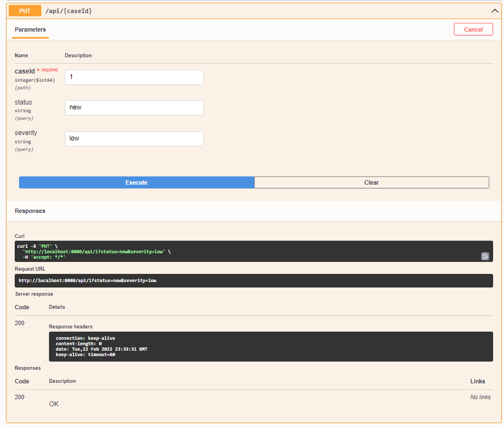Click the OK response description
The width and height of the screenshot is (504, 428).
54,404
